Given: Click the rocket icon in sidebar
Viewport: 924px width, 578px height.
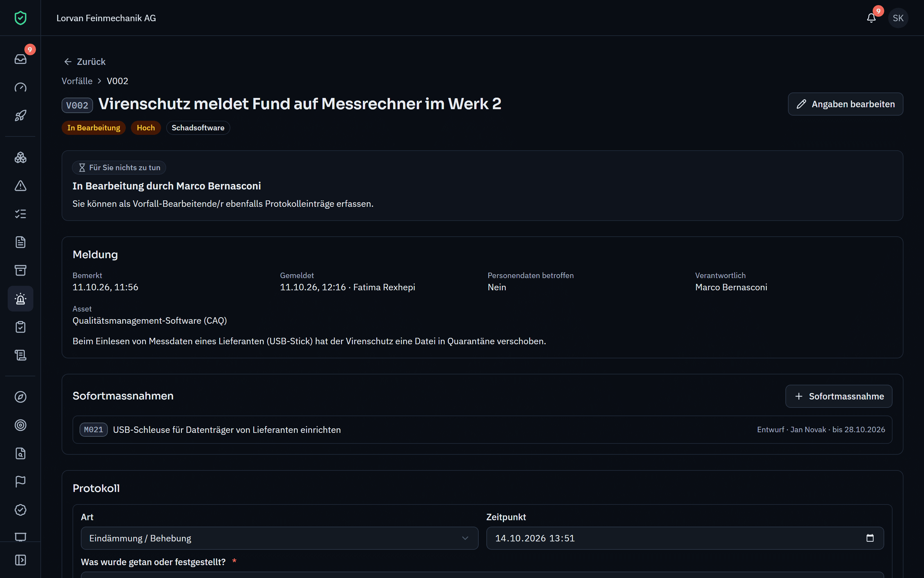Looking at the screenshot, I should tap(20, 116).
